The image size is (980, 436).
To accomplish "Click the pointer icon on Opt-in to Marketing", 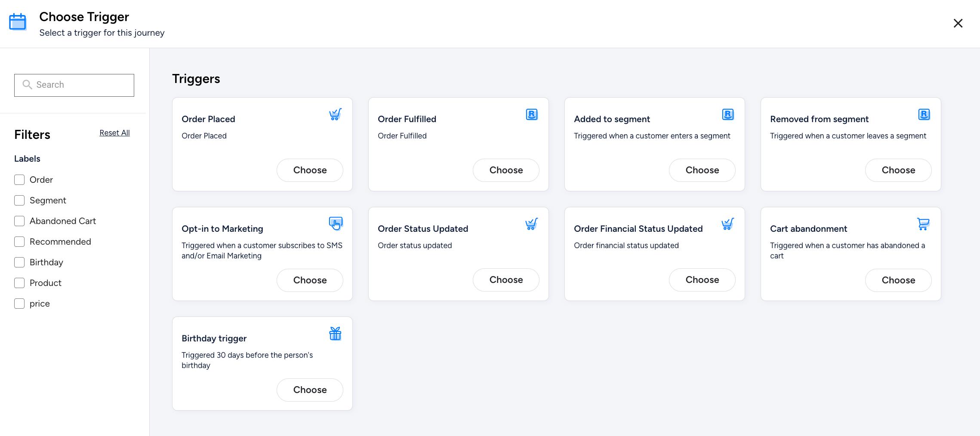I will [336, 224].
